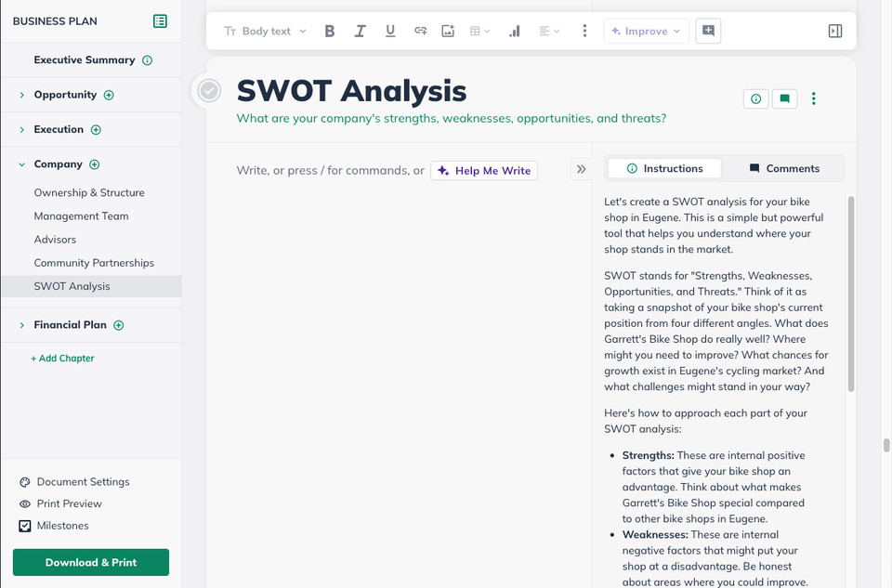Image resolution: width=892 pixels, height=588 pixels.
Task: Open the toolbar's more options menu
Action: pos(584,32)
